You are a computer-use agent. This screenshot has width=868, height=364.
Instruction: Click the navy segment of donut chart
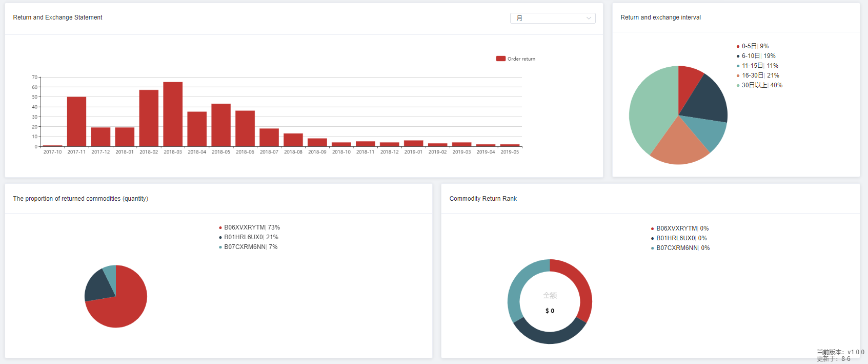(x=550, y=338)
